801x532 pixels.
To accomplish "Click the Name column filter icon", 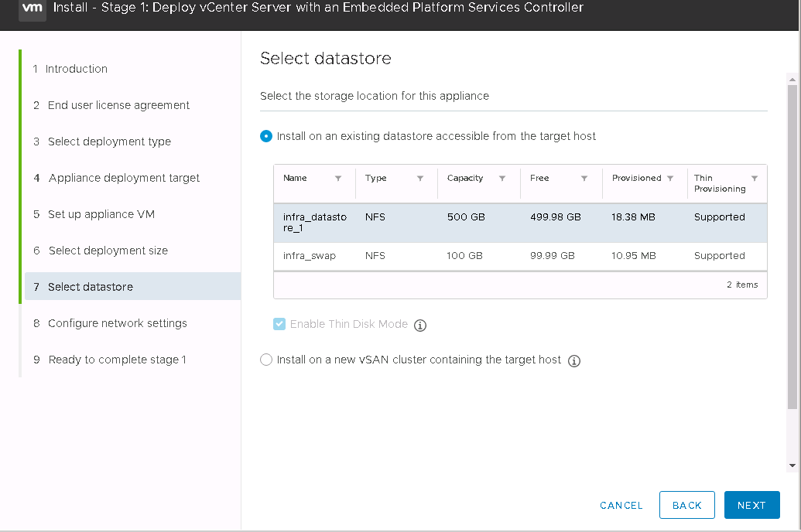I will click(x=338, y=179).
